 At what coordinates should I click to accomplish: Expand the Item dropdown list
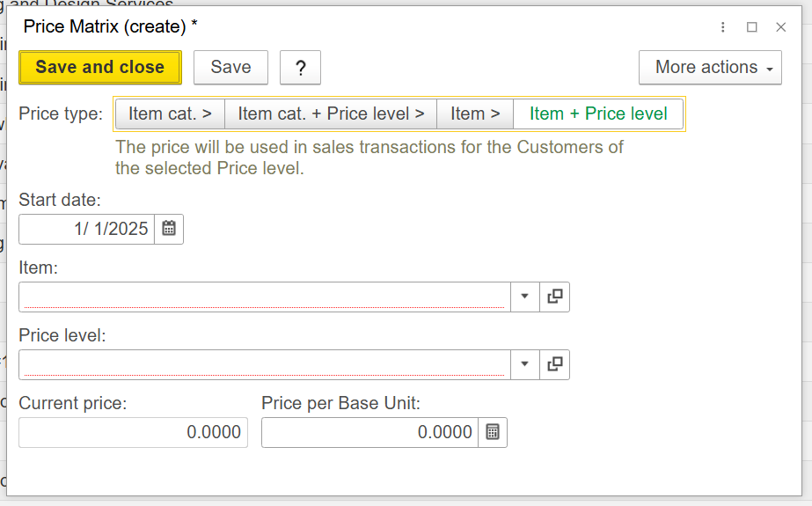tap(524, 297)
